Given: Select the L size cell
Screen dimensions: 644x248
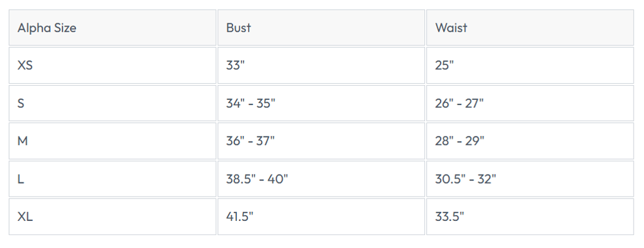Looking at the screenshot, I should pyautogui.click(x=113, y=178).
